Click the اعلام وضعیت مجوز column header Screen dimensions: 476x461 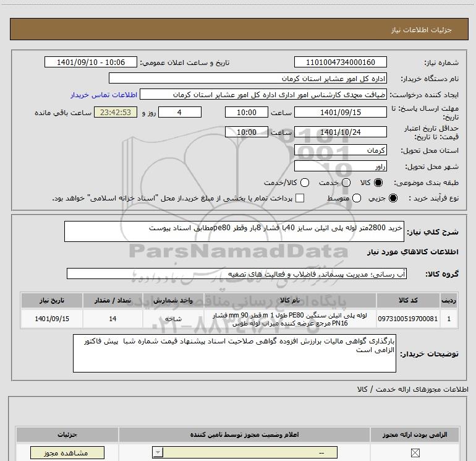tap(244, 435)
